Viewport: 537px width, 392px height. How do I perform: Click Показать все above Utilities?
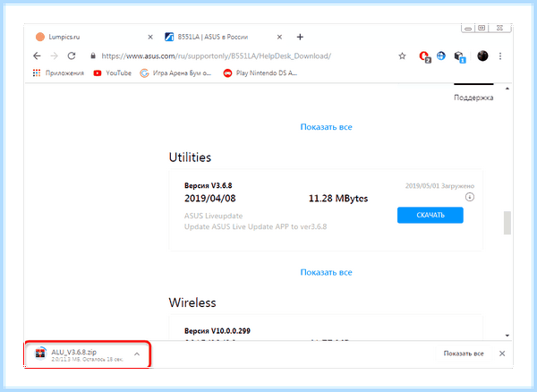tap(326, 127)
